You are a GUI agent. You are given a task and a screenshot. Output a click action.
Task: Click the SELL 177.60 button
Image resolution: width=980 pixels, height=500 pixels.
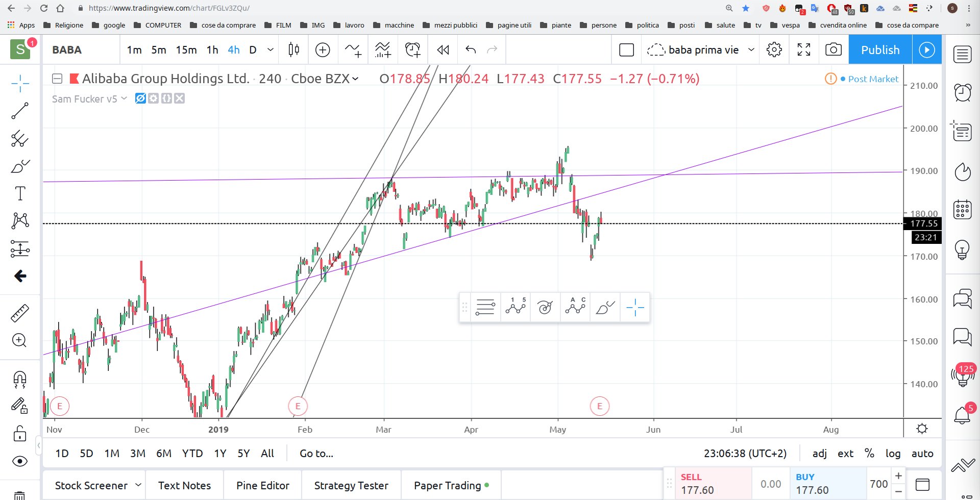[713, 484]
